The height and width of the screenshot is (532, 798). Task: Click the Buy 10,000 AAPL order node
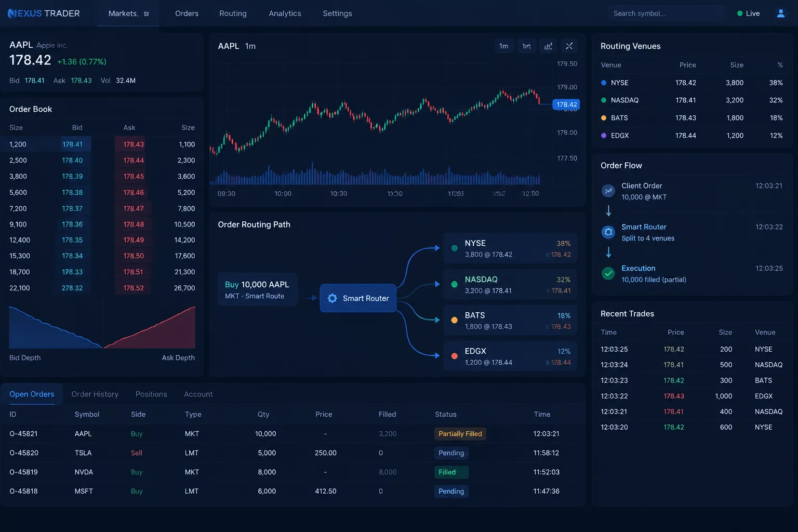(258, 289)
